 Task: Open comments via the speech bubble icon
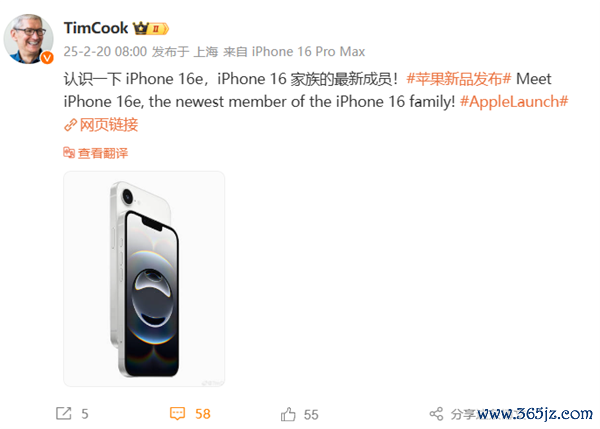tap(177, 414)
